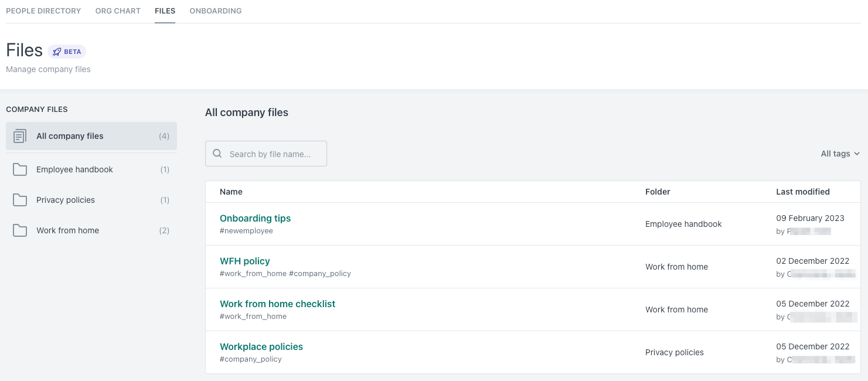This screenshot has width=868, height=381.
Task: Select the Work from home folder in sidebar
Action: coord(67,230)
